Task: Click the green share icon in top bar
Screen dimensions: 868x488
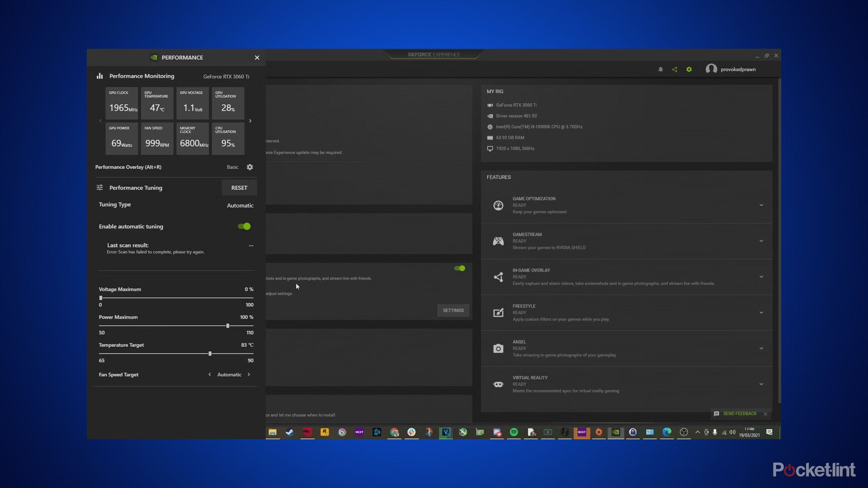Action: 675,69
